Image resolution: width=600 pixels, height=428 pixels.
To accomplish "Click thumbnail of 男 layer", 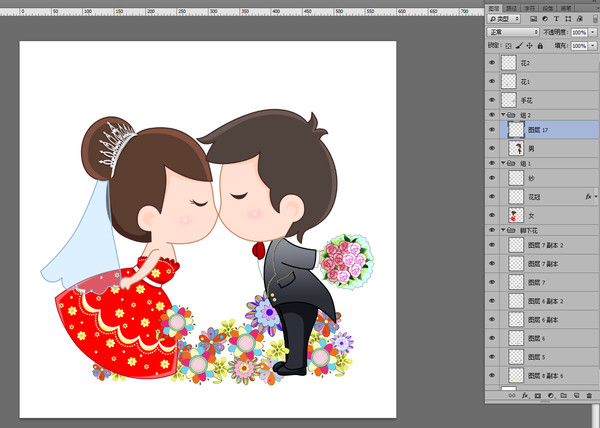I will 516,148.
